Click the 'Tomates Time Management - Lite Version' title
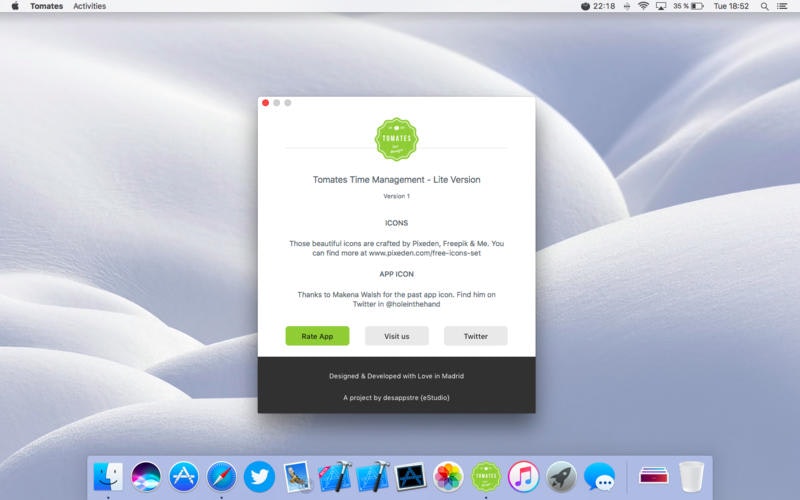800x500 pixels. [x=396, y=180]
